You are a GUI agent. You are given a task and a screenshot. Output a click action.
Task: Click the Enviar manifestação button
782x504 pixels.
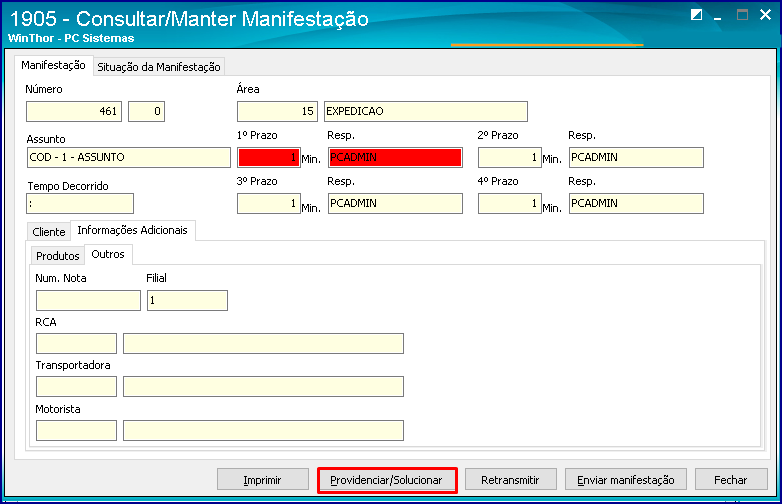pyautogui.click(x=625, y=480)
